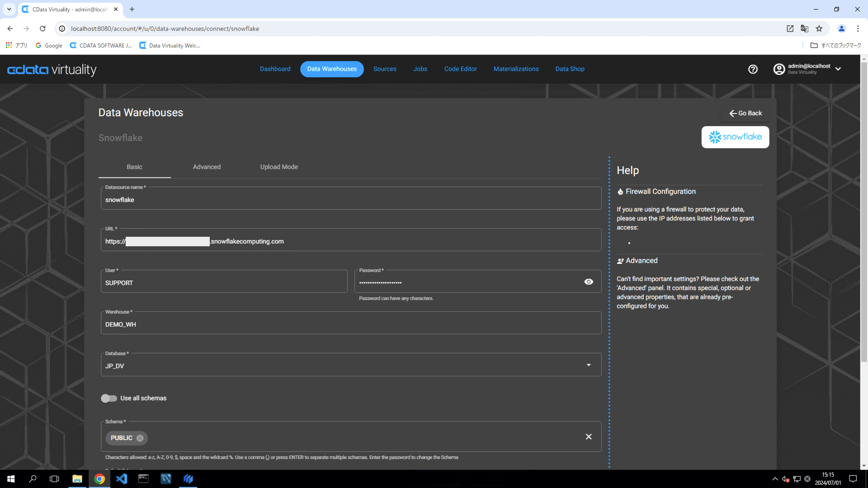
Task: Click the browser bookmark star icon
Action: 819,28
